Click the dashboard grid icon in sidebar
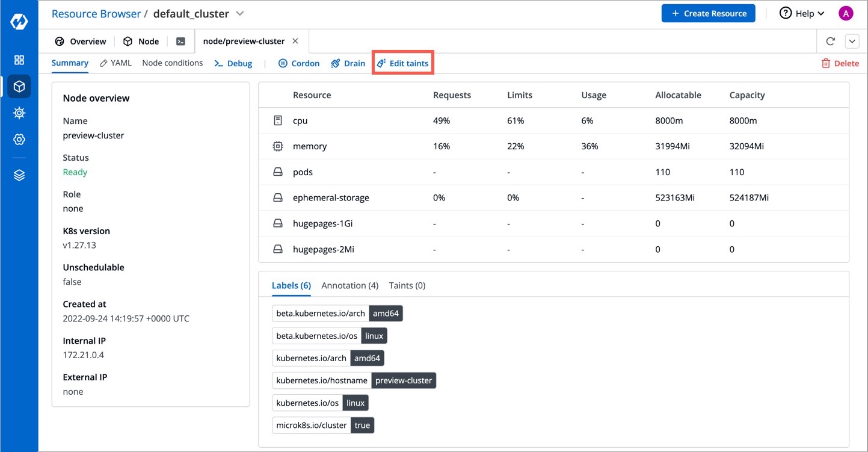This screenshot has height=452, width=868. click(x=19, y=60)
